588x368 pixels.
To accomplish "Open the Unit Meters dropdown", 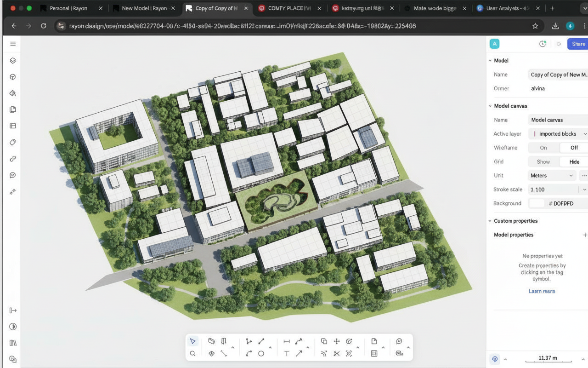I will 552,175.
